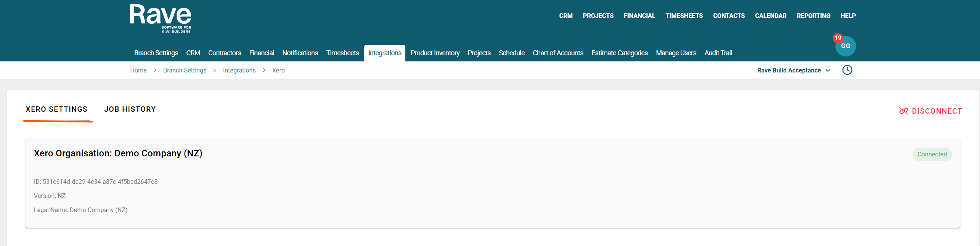Select the XERO SETTINGS tab
980x246 pixels.
pyautogui.click(x=57, y=109)
